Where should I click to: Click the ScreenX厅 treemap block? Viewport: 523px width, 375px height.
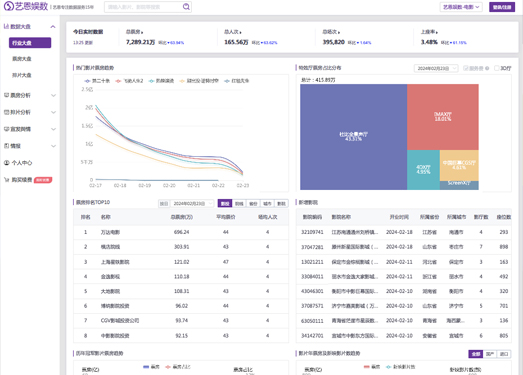(459, 185)
